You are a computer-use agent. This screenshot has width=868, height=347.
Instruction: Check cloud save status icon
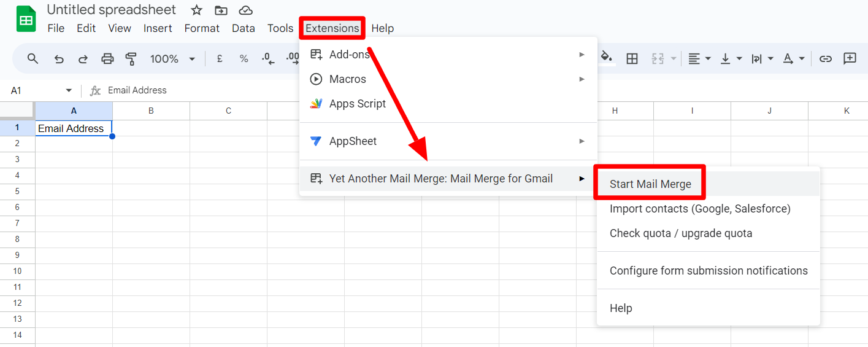(245, 10)
